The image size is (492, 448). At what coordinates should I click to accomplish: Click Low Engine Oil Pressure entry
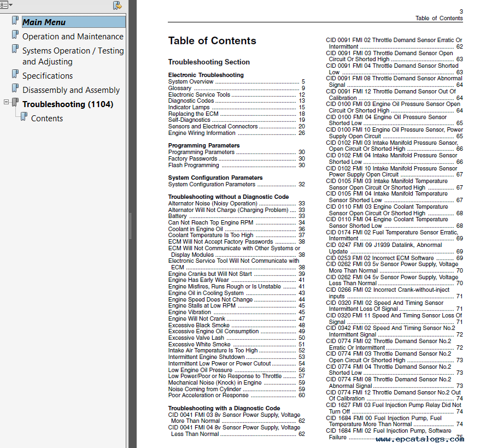[236, 370]
